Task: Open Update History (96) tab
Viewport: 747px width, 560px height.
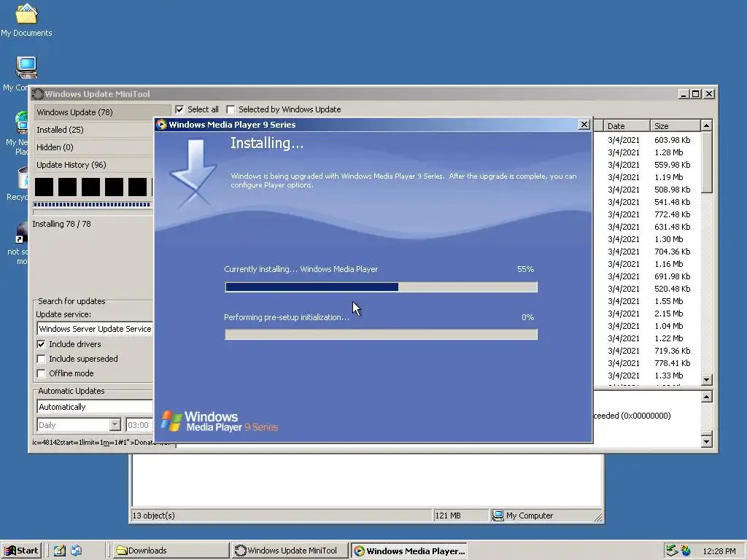Action: [x=93, y=165]
